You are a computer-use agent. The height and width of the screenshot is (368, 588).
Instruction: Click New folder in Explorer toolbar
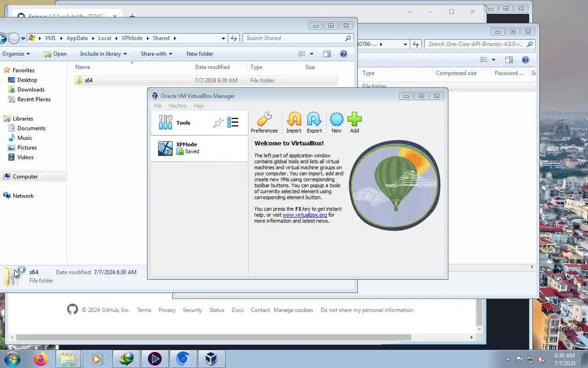pyautogui.click(x=200, y=54)
